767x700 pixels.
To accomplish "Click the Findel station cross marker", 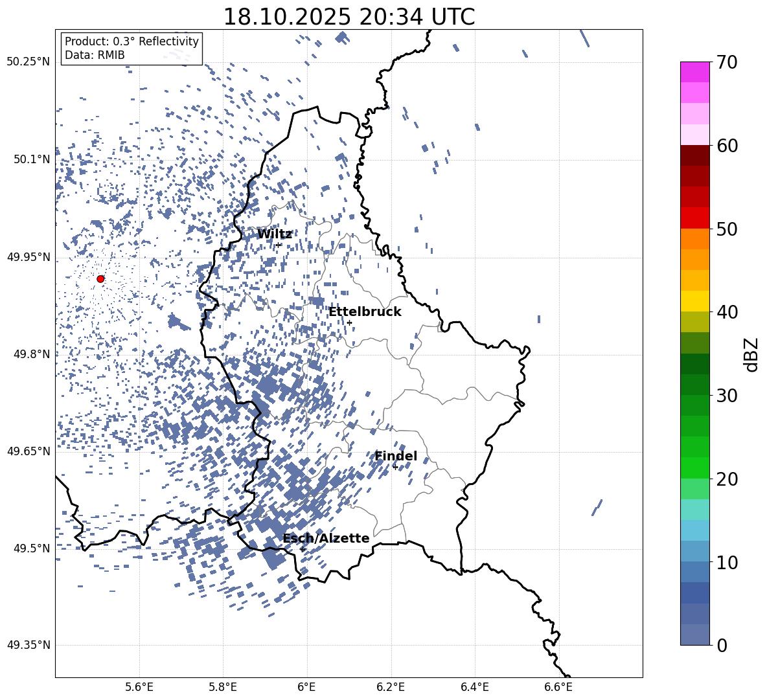I will click(x=395, y=468).
